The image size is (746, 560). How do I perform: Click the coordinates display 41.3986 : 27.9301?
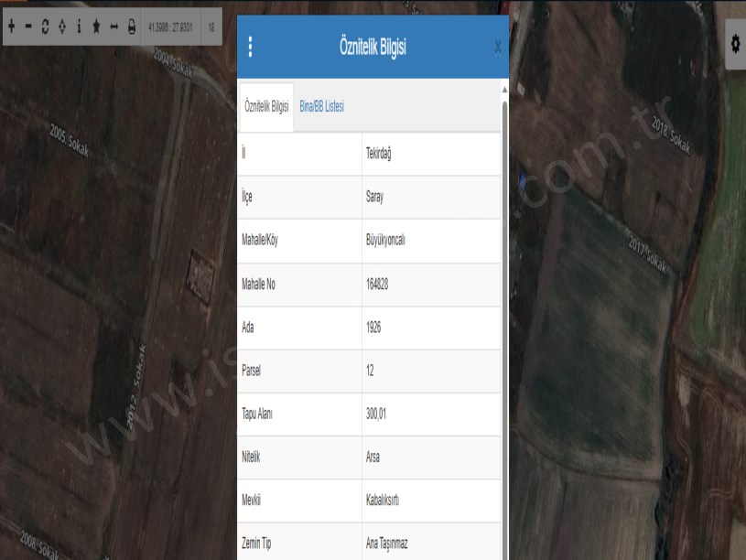click(169, 27)
